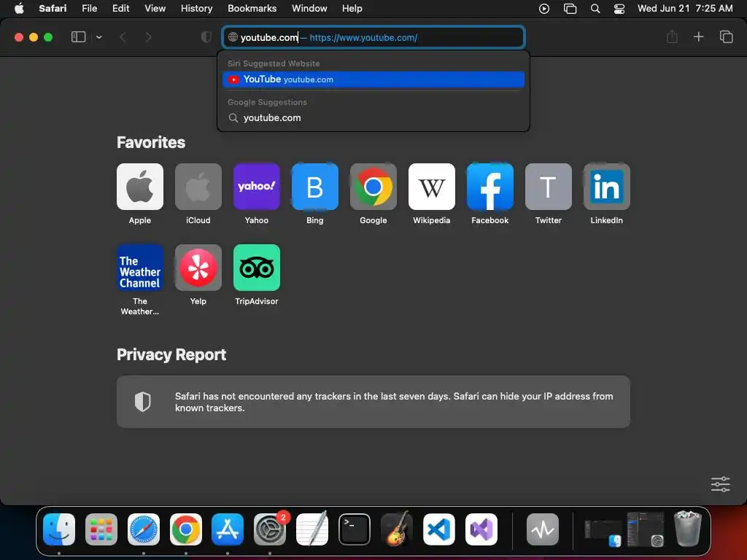This screenshot has width=747, height=560.
Task: Open System Settings from the Dock
Action: [270, 529]
